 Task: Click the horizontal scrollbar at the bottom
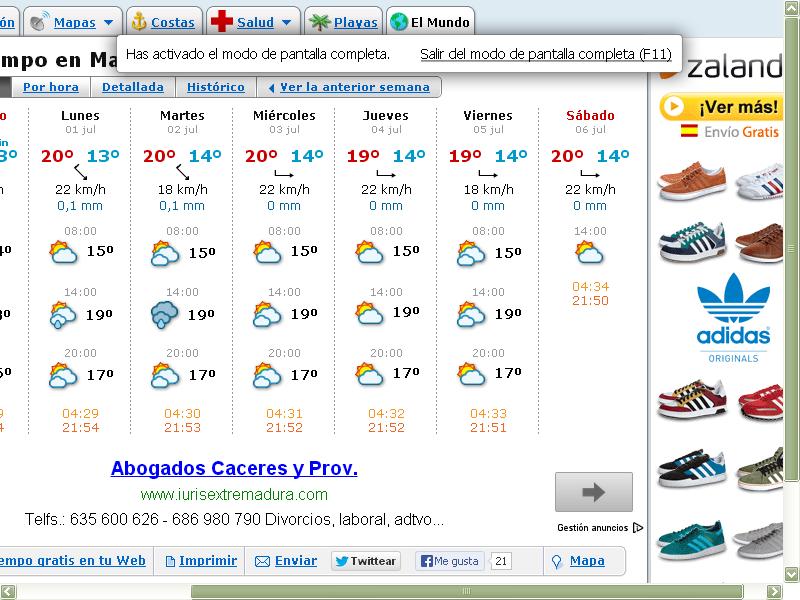pos(400,591)
